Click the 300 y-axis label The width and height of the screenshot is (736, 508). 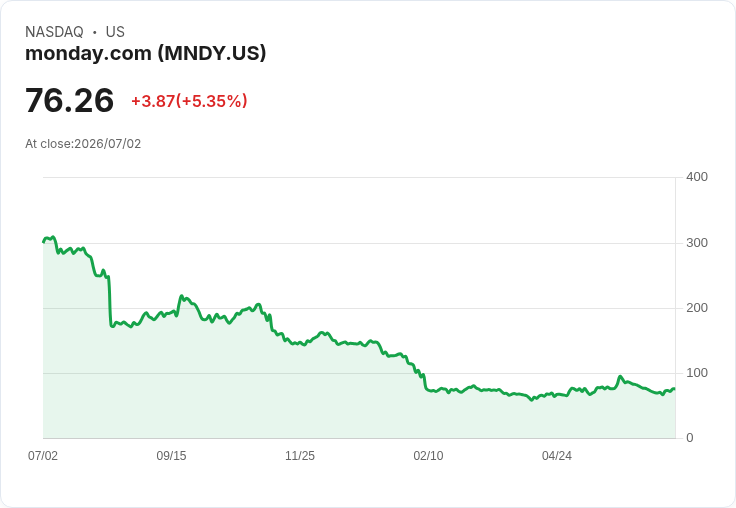coord(697,243)
